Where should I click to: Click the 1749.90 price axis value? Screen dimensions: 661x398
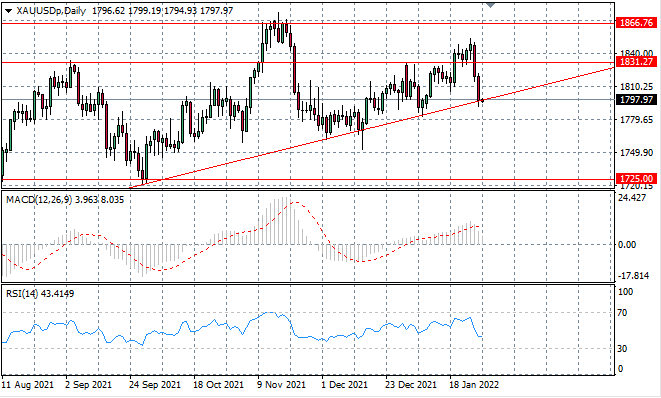pos(637,153)
